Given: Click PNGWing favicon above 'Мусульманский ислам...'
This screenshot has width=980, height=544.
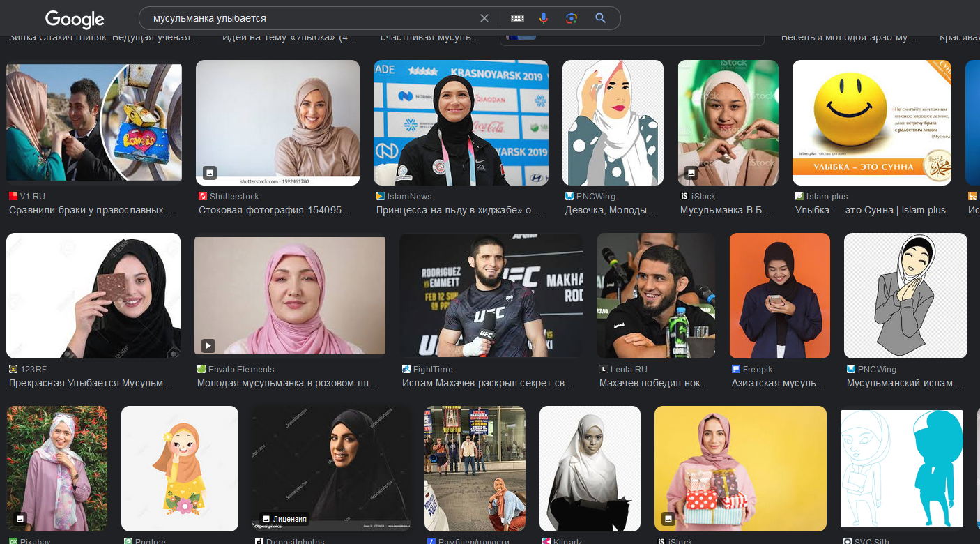Looking at the screenshot, I should tap(851, 370).
